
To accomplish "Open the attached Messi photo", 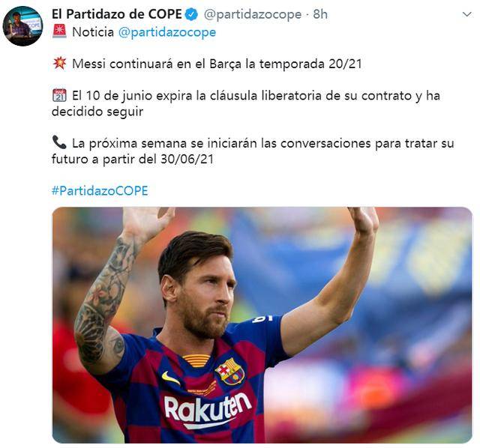I will click(262, 324).
